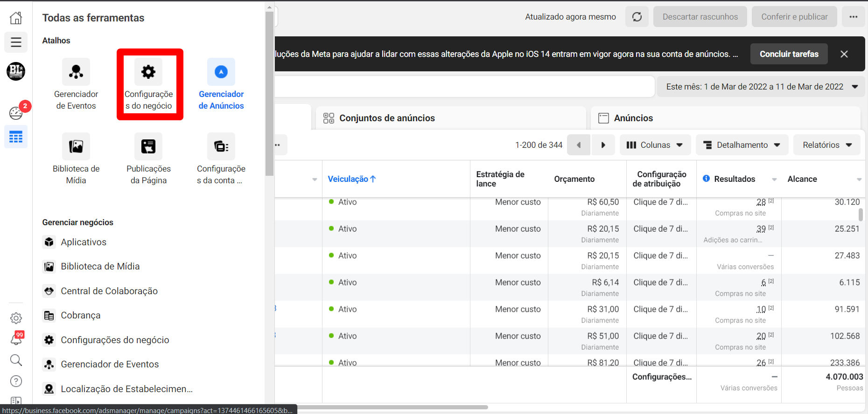This screenshot has height=414, width=868.
Task: Click the search filter input field
Action: tap(464, 87)
